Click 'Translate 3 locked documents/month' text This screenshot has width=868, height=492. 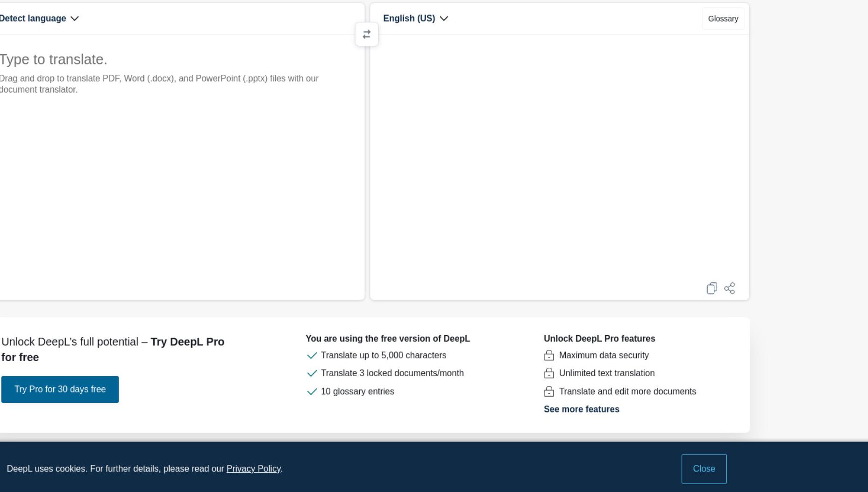tap(392, 373)
